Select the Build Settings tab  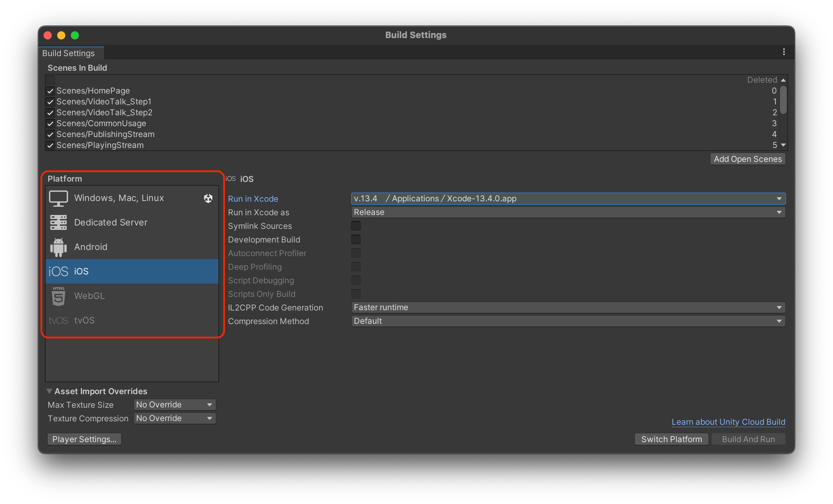pyautogui.click(x=68, y=53)
